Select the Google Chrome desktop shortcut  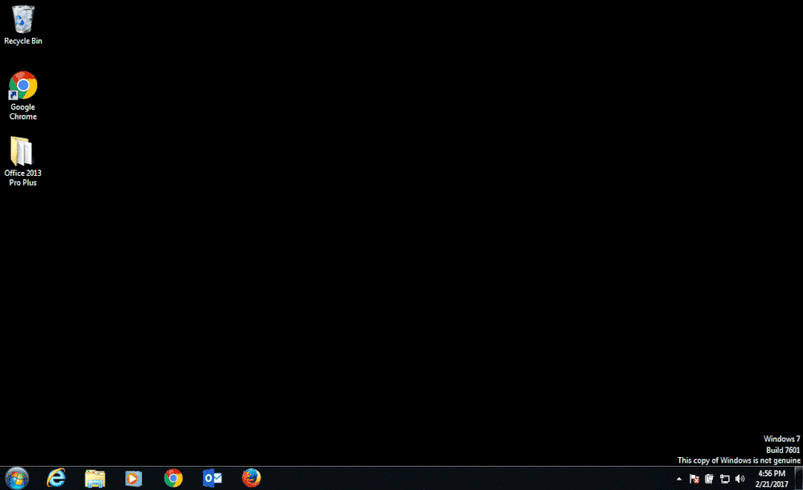click(23, 96)
